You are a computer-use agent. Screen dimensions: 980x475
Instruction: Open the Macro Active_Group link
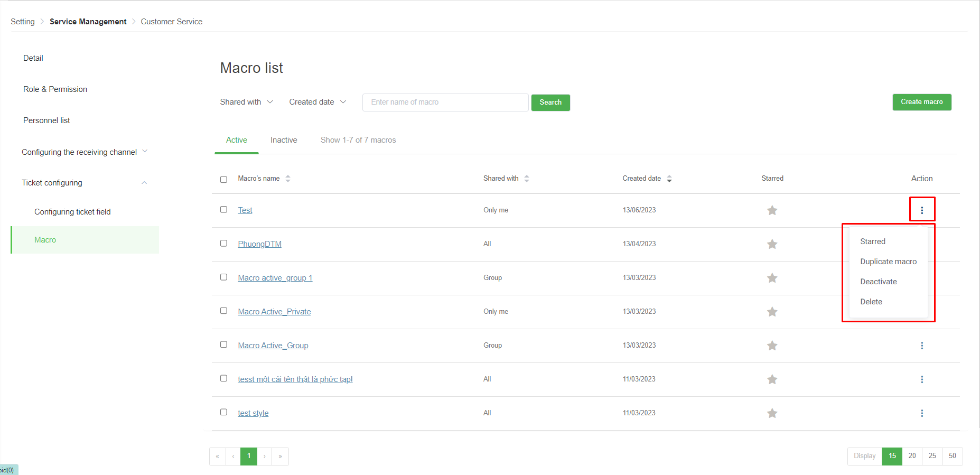pyautogui.click(x=273, y=346)
